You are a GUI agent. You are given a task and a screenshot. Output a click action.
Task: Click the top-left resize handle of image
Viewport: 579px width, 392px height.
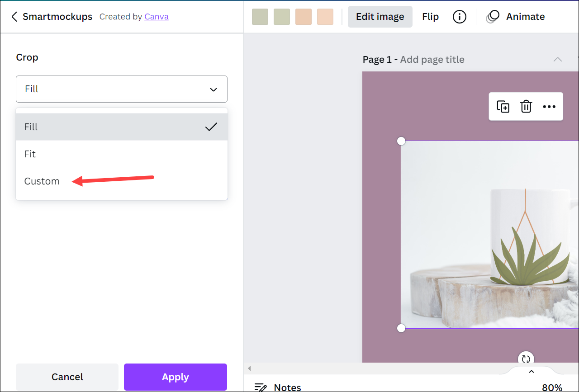coord(401,141)
